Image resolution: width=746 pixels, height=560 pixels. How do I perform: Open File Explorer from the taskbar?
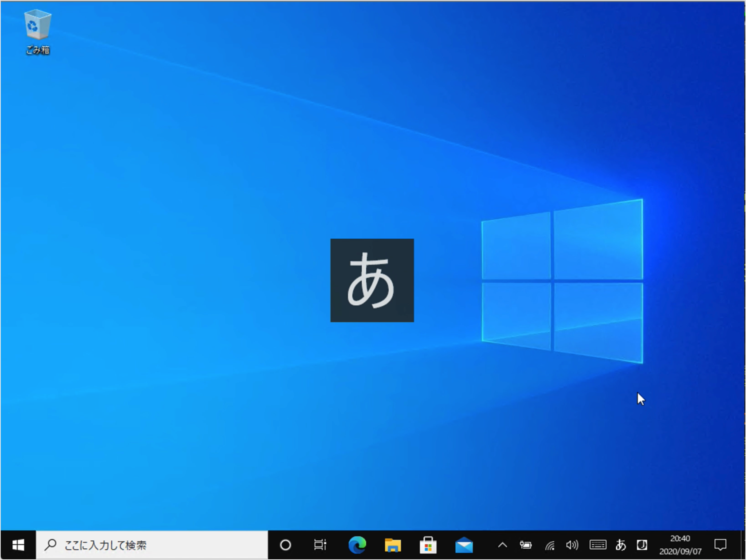(x=392, y=545)
